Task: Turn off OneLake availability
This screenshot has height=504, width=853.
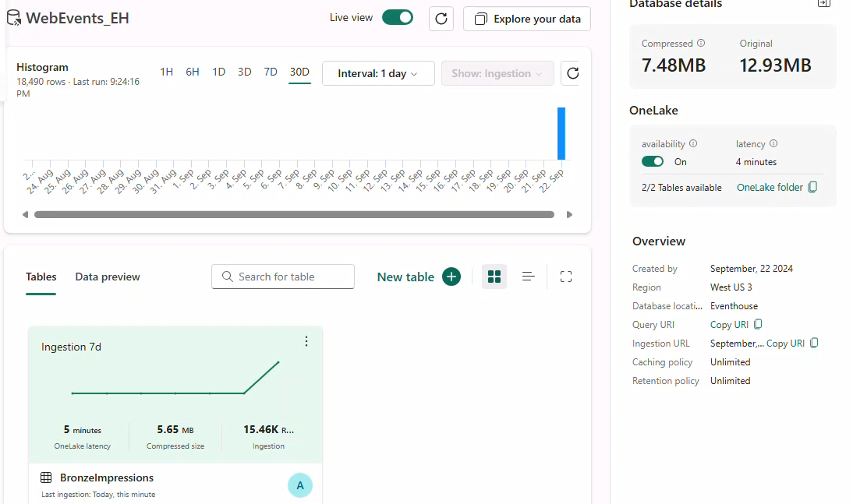Action: click(x=652, y=162)
